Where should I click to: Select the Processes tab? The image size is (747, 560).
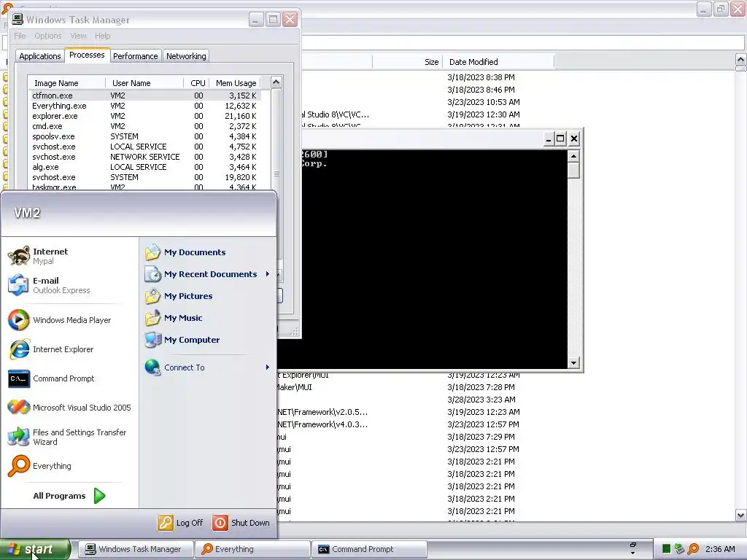coord(87,55)
